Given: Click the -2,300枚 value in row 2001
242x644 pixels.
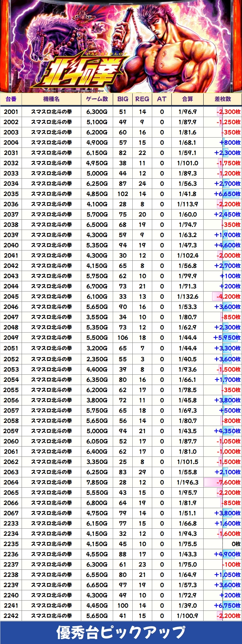Looking at the screenshot, I should [228, 112].
